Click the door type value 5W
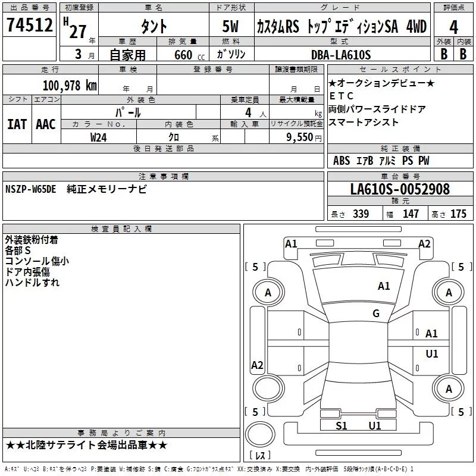 tap(231, 26)
